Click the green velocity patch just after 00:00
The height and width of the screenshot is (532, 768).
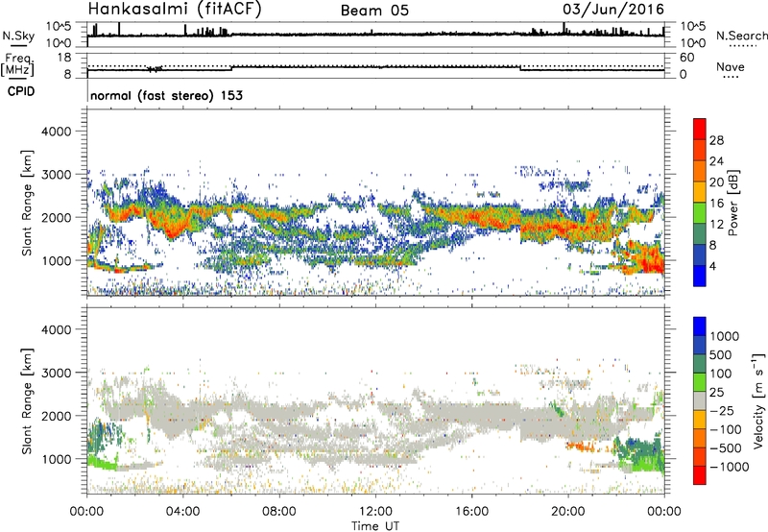coord(102,463)
